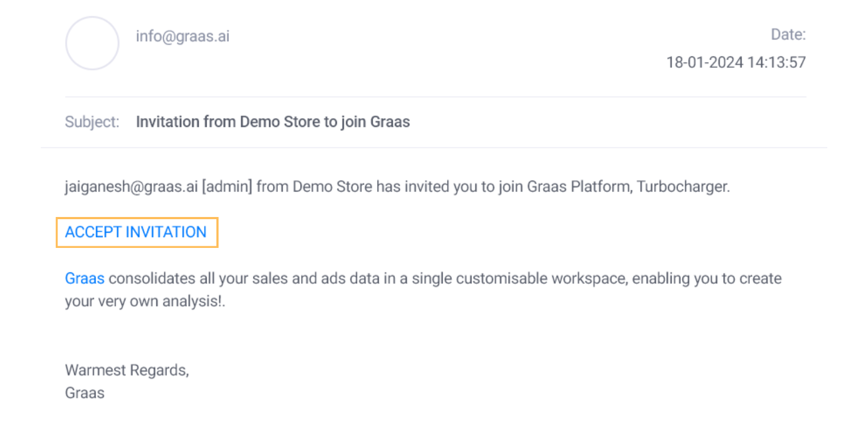
Task: Click the 'your very own analysis!.' line
Action: [145, 302]
